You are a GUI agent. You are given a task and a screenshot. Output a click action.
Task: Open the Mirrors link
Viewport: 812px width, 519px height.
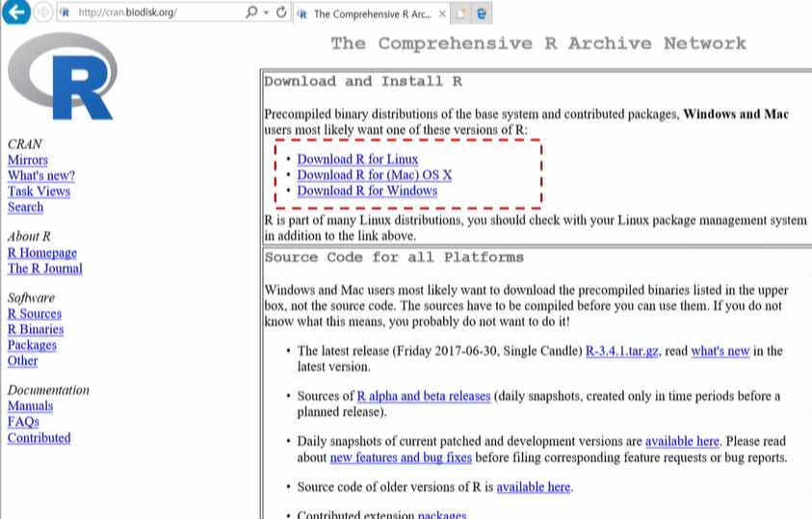tap(27, 160)
